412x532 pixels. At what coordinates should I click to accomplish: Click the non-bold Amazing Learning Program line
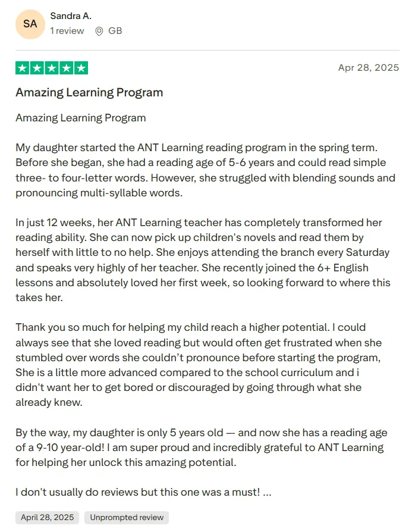(81, 118)
